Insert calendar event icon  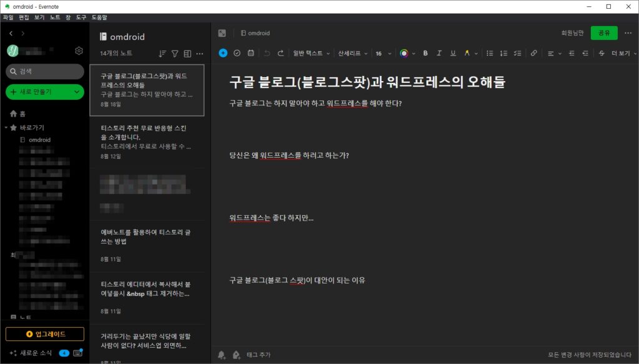[251, 53]
